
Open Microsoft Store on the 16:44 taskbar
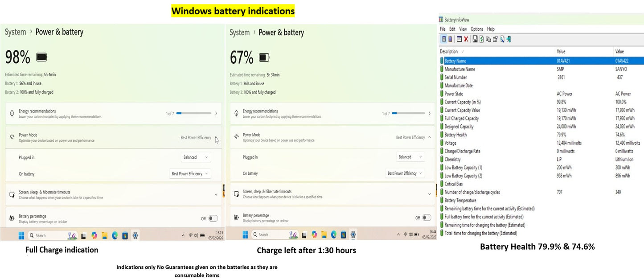click(343, 235)
